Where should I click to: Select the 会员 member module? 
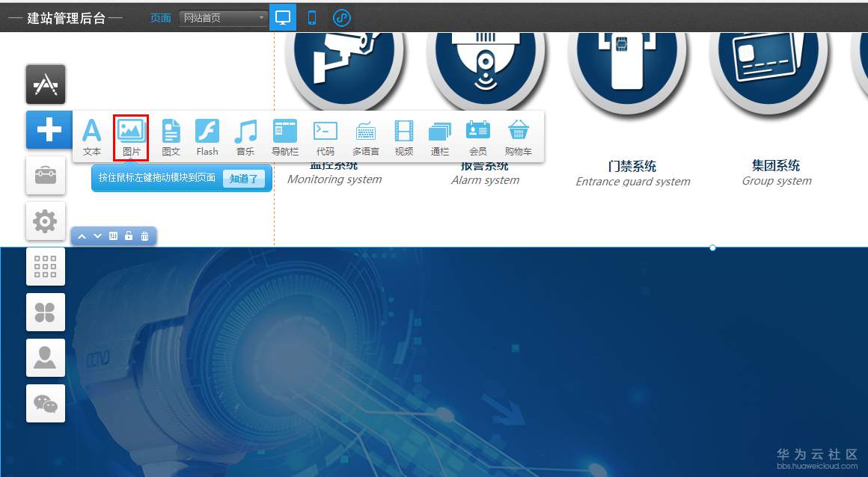478,138
